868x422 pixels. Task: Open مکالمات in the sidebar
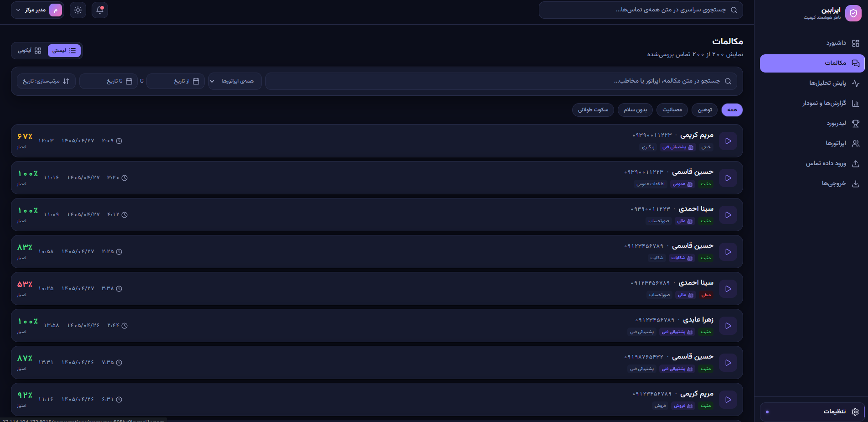point(812,63)
